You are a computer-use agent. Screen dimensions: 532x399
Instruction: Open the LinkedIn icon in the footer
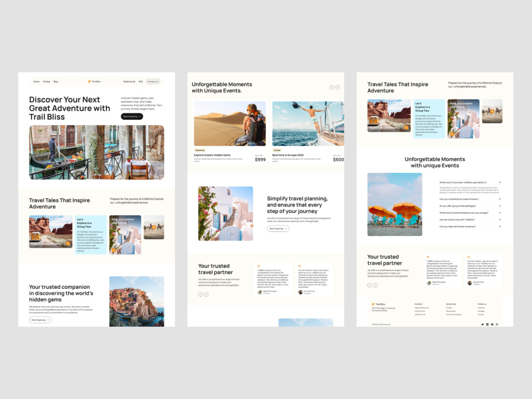pos(487,325)
